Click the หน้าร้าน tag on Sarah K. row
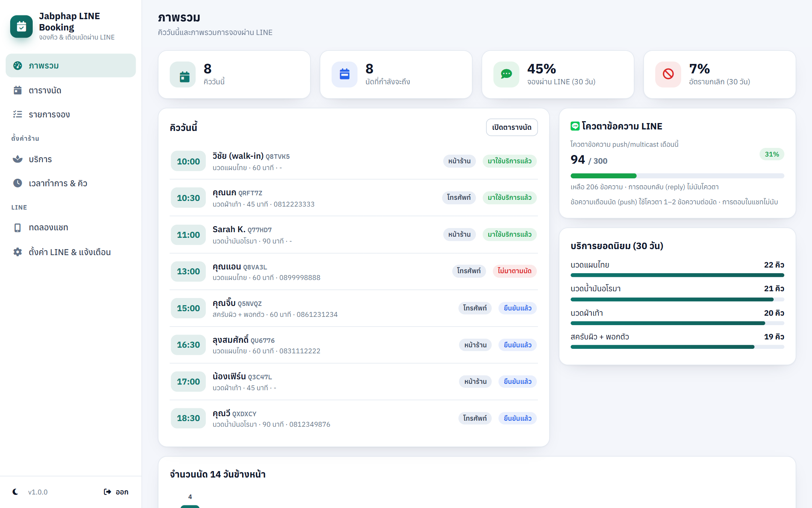 pos(459,234)
